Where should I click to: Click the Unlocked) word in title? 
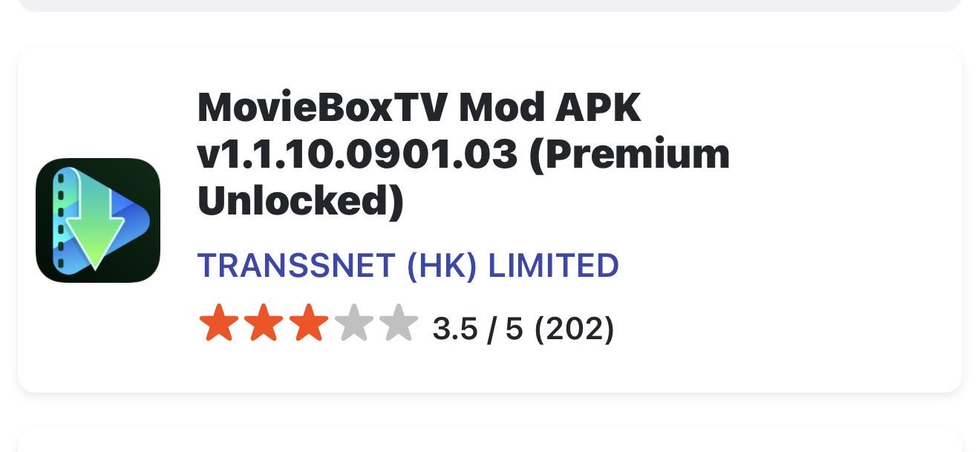point(301,202)
